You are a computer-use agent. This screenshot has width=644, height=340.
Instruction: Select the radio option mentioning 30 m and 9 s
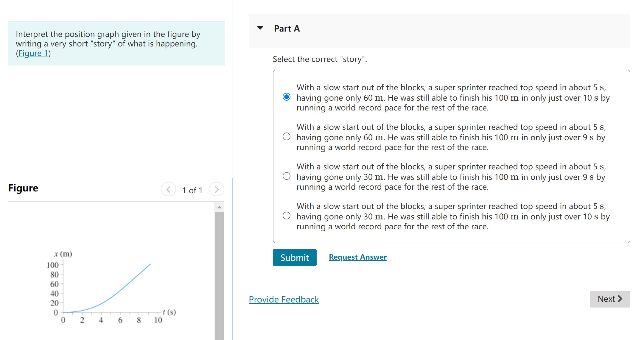click(286, 176)
